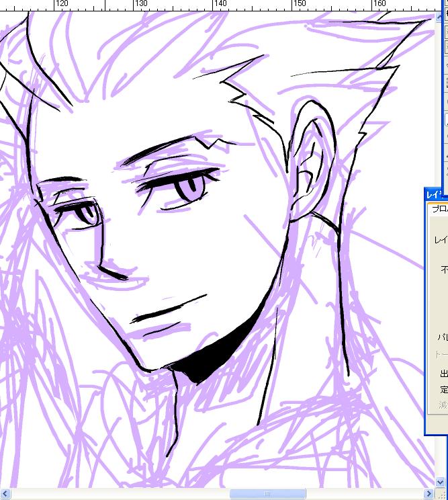Click the horizontal scrollbar right arrow
Screen dimensions: 448x500
point(427,494)
